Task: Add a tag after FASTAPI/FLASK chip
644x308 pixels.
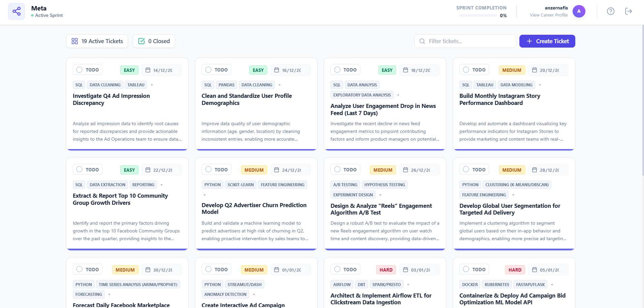Action: click(x=552, y=285)
